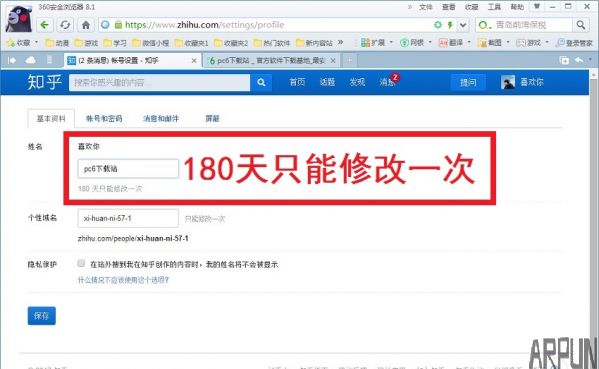The height and width of the screenshot is (369, 599).
Task: Click the skin shirt icon in title bar
Action: coord(537,6)
